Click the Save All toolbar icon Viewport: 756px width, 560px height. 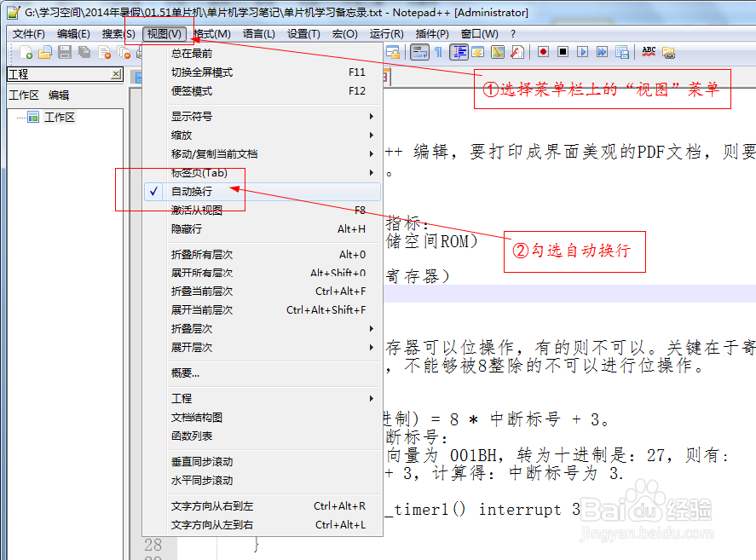tap(84, 51)
